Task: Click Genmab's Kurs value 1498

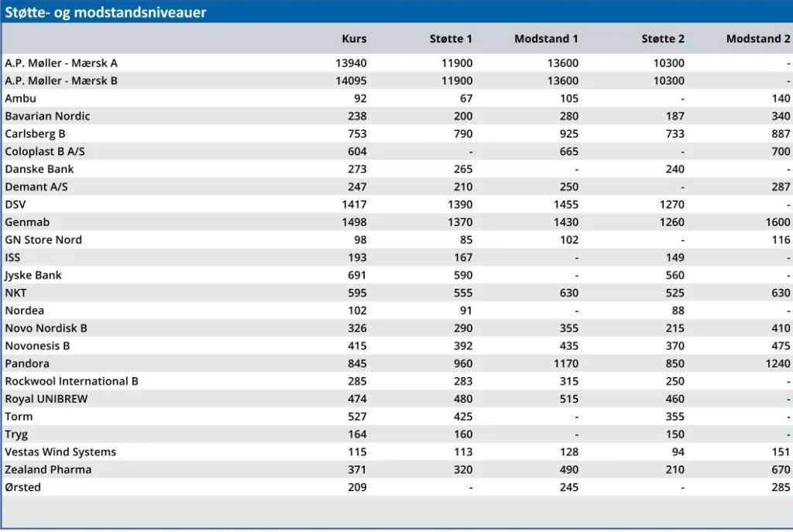Action: (x=352, y=222)
